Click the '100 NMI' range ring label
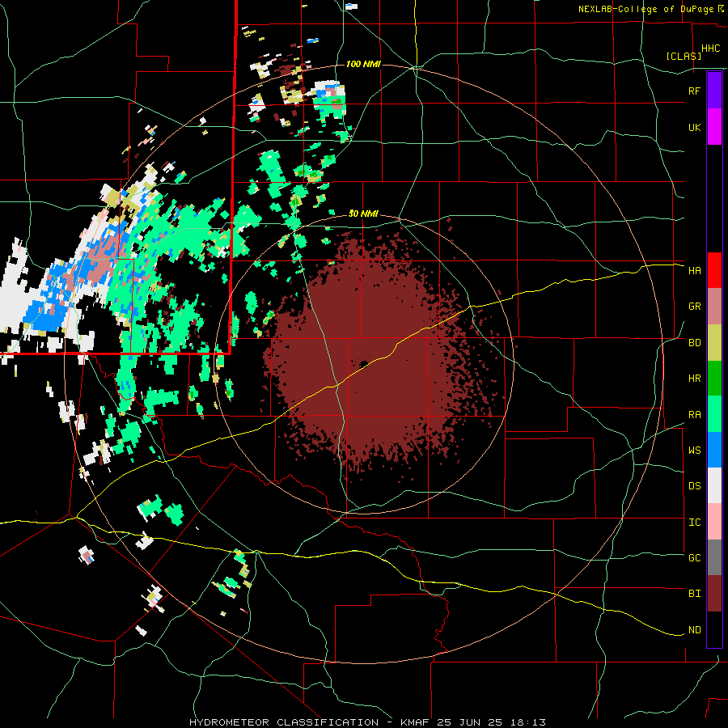This screenshot has height=728, width=728. 363,64
